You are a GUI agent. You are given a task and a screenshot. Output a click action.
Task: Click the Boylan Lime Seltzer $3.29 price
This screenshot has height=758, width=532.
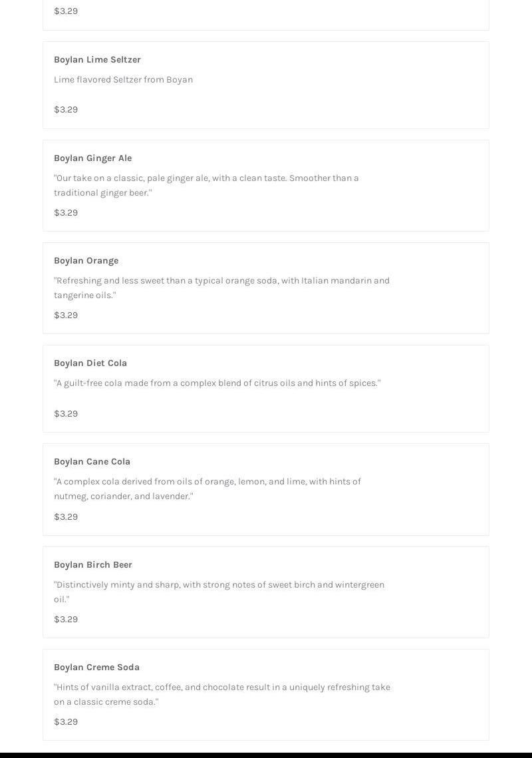(66, 110)
